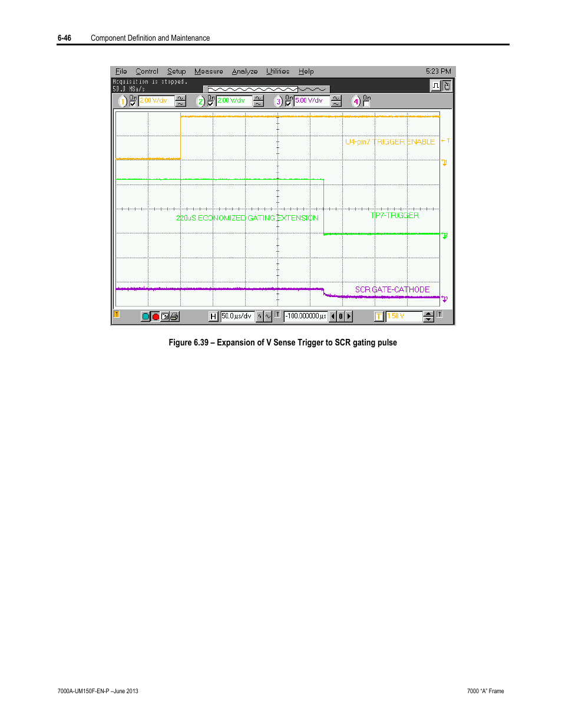Viewport: 562px width, 728px height.
Task: Click the channel 3 number icon
Action: [x=278, y=101]
